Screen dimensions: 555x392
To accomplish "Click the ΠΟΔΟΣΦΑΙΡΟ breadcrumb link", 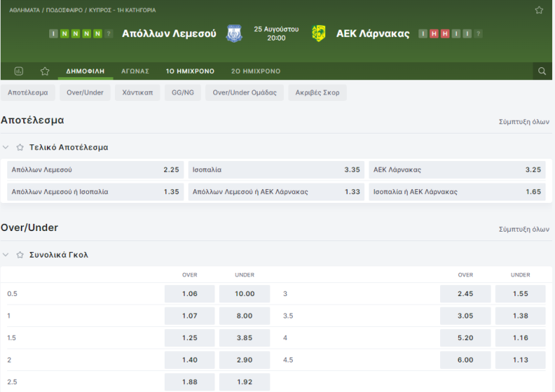I will click(64, 10).
